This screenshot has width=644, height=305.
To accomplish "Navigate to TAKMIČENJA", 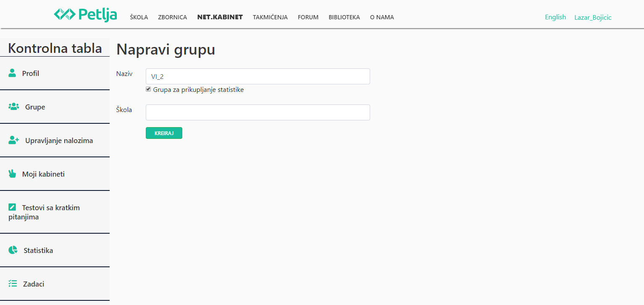I will coord(270,17).
